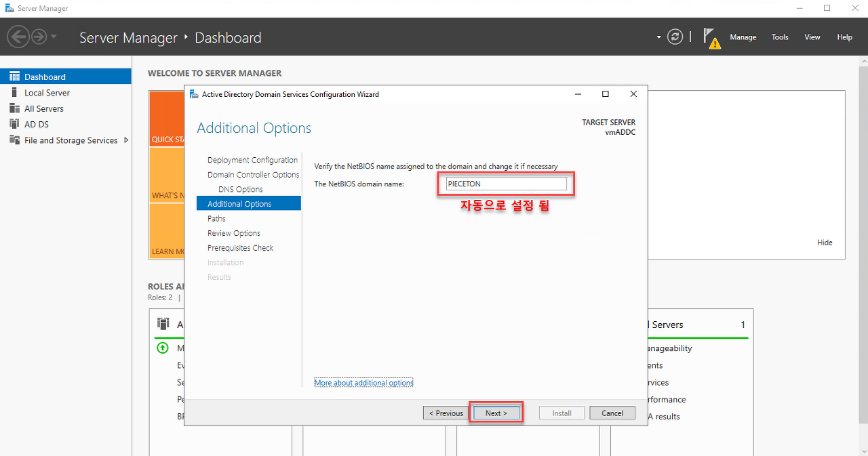Click the refresh icon in header

coord(675,37)
